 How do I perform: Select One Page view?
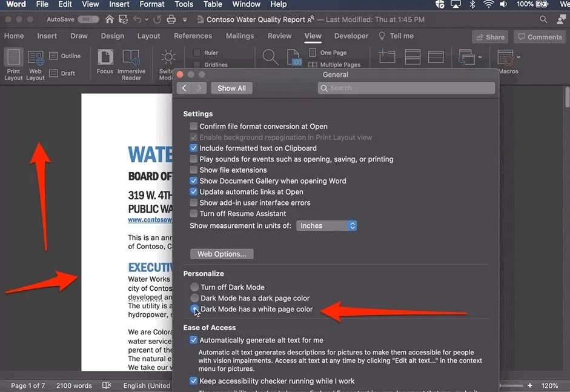pyautogui.click(x=328, y=53)
